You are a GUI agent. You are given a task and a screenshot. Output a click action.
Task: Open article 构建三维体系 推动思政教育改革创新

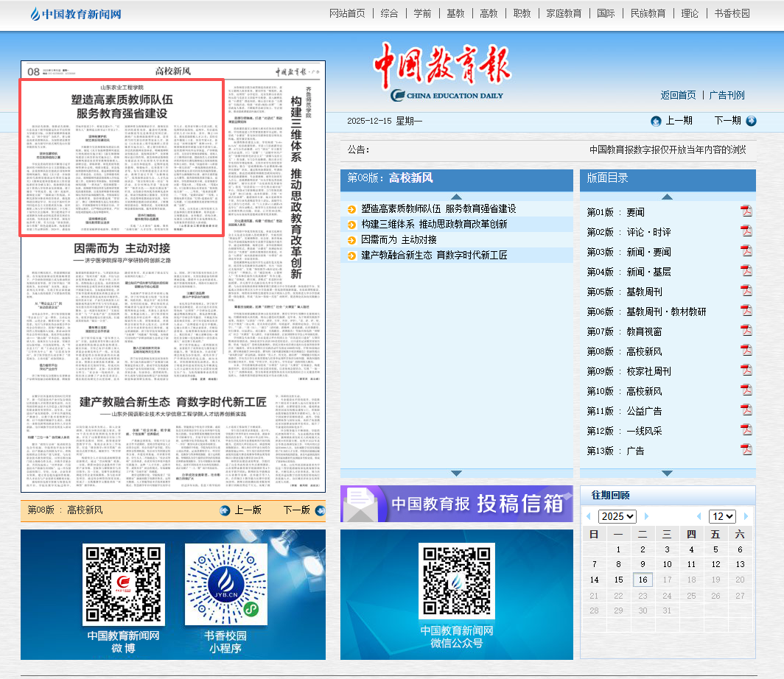coord(434,224)
